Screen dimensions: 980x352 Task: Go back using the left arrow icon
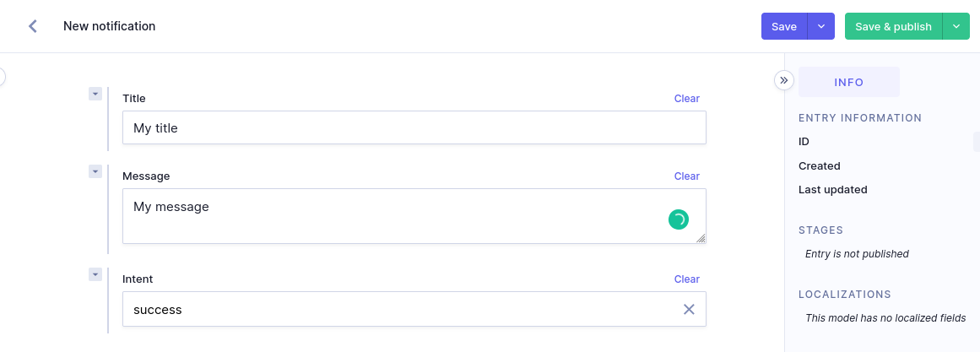(33, 26)
